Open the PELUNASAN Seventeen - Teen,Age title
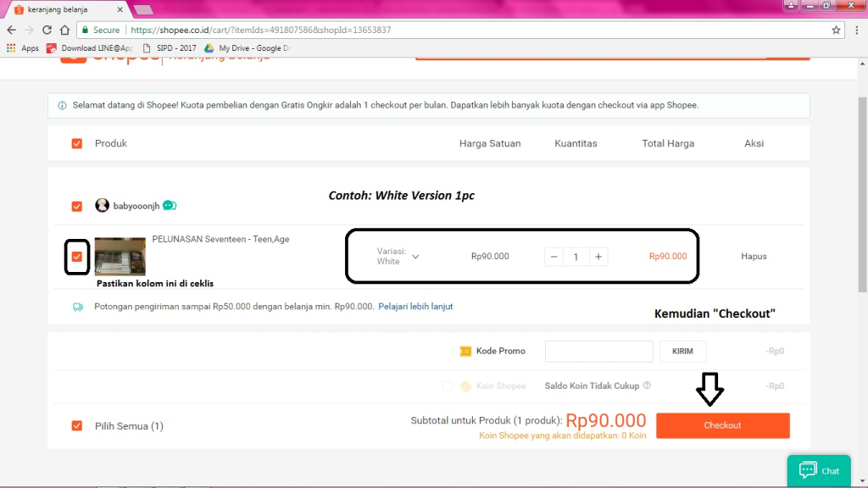The image size is (868, 488). [220, 239]
